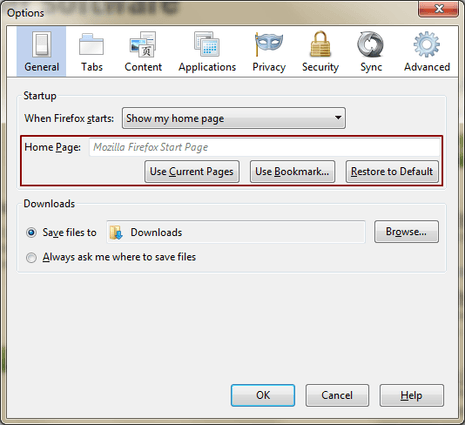Viewport: 465px width, 425px height.
Task: Open the Security padlock panel
Action: click(x=320, y=52)
